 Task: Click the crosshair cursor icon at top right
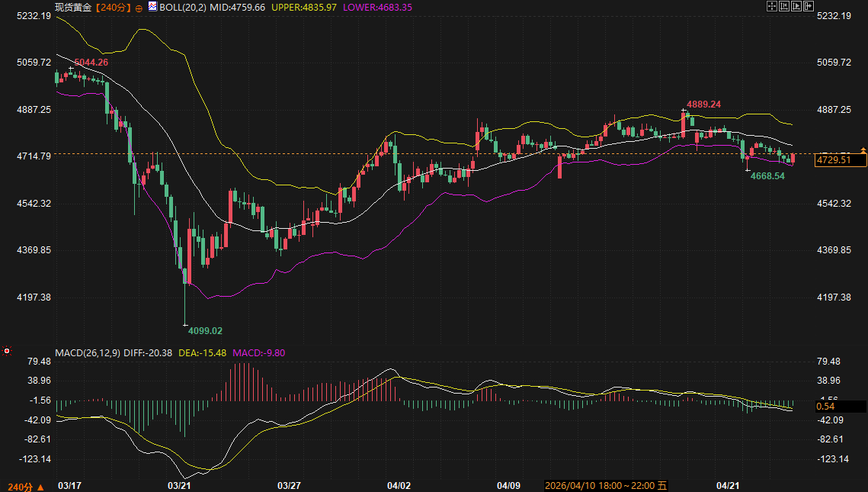[771, 6]
